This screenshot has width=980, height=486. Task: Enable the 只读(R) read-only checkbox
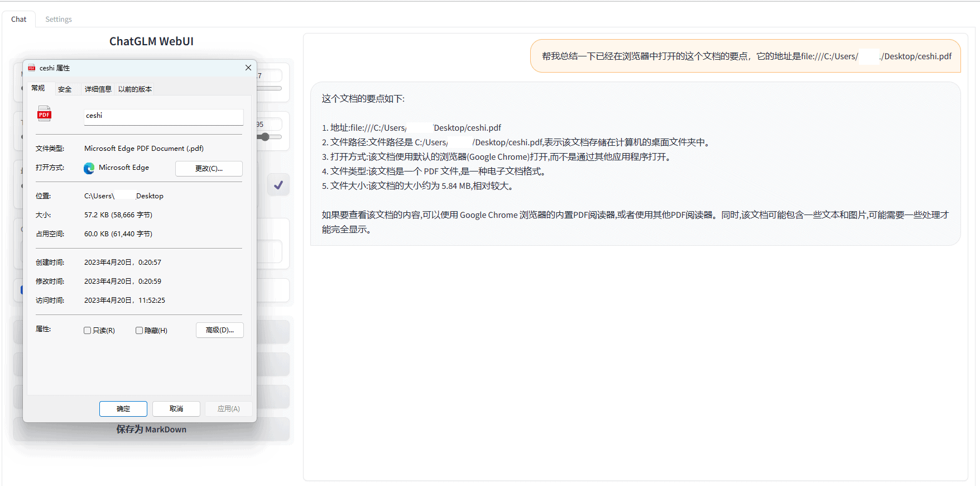(x=88, y=331)
